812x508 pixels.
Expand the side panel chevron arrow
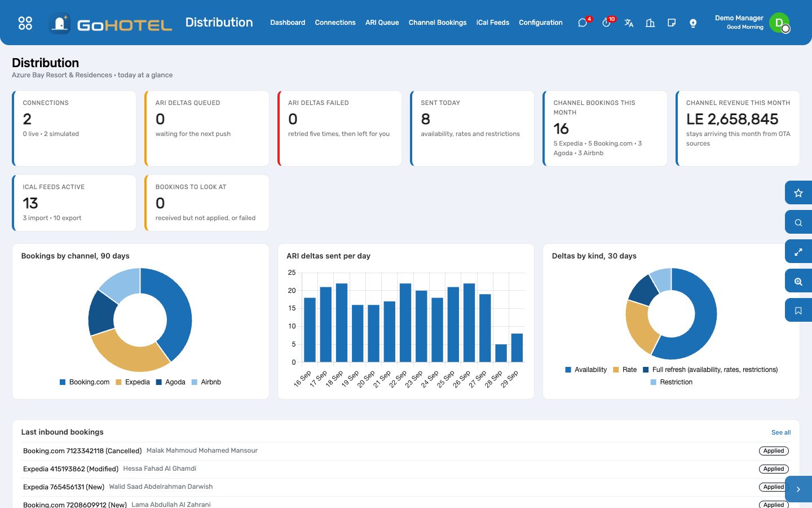(798, 489)
